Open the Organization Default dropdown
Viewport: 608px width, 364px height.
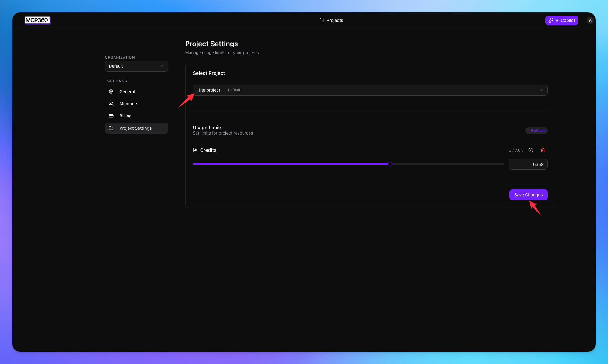(136, 66)
